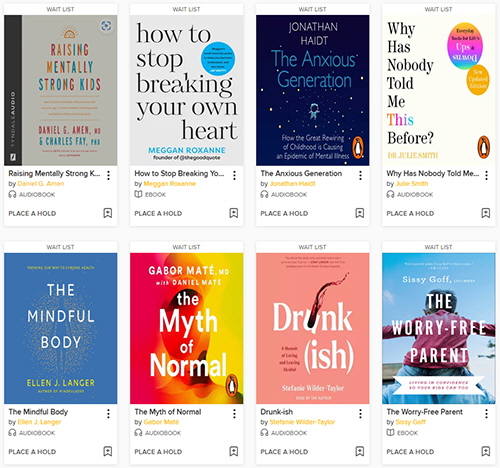Show options menu for The Worry-Free Parent
Screen dimensions: 500x468
pyautogui.click(x=486, y=414)
